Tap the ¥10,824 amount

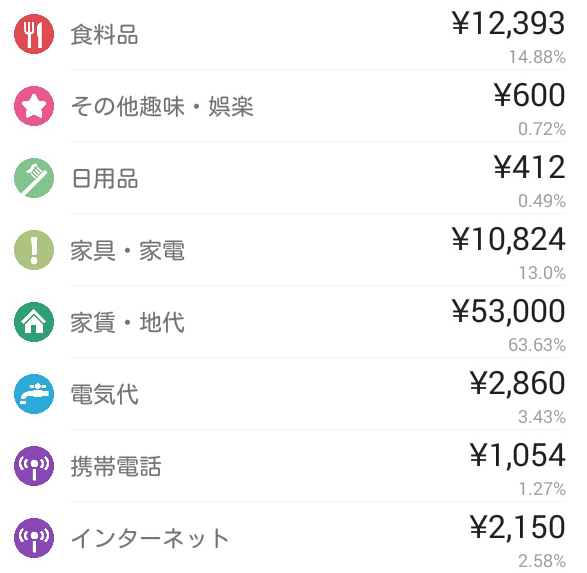pyautogui.click(x=508, y=240)
